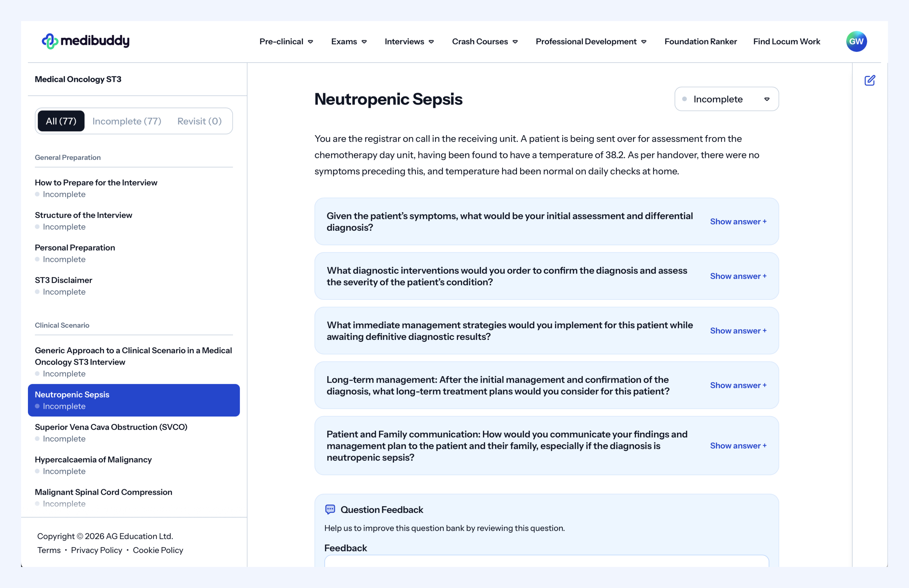Select the All (77) filter tab
909x588 pixels.
coord(61,121)
